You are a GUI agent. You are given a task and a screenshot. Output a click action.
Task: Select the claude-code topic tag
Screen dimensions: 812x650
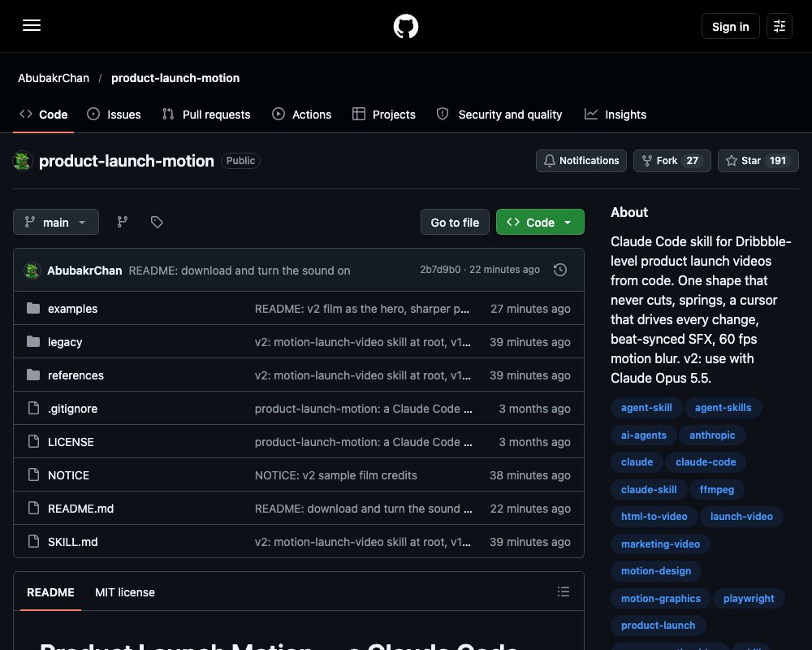706,461
